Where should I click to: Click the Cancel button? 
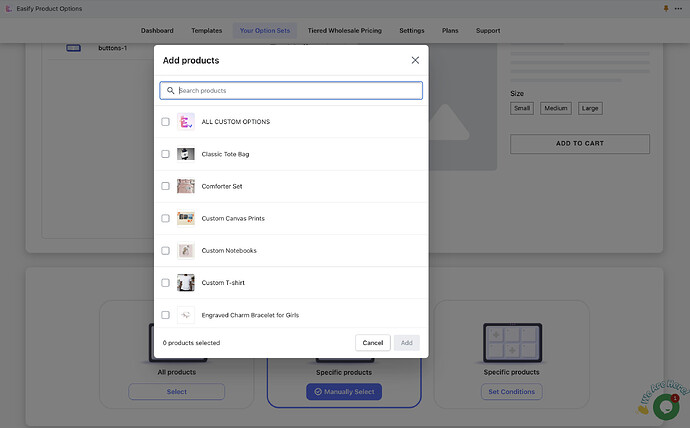pyautogui.click(x=373, y=343)
